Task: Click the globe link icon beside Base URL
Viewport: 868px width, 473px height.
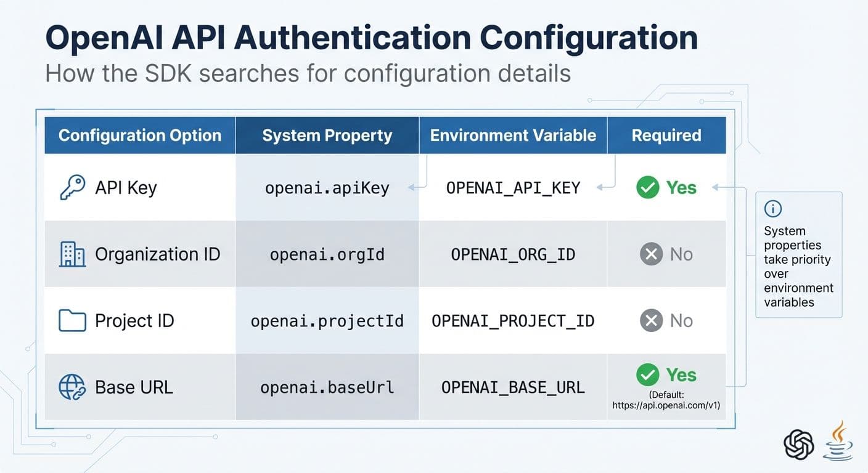Action: pos(72,387)
